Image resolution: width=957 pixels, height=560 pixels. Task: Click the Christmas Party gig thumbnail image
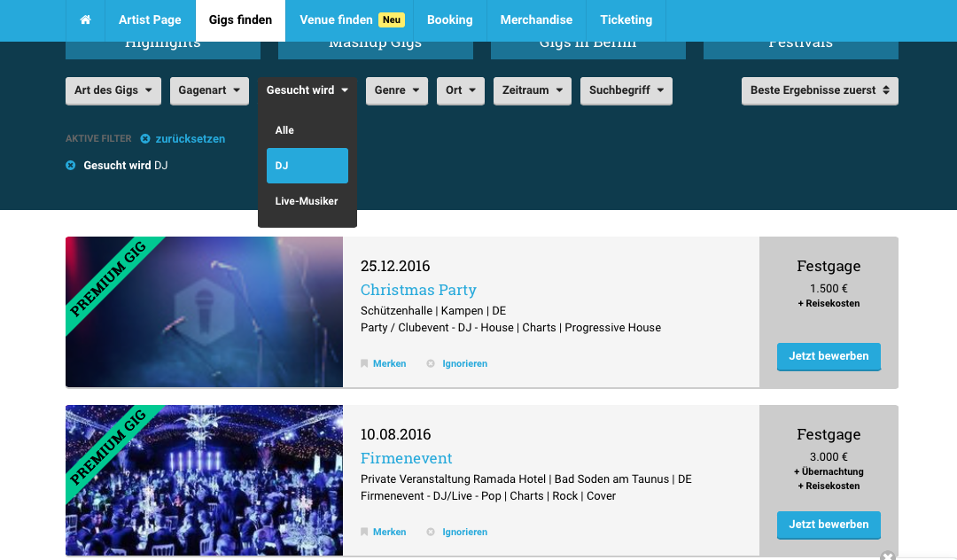pos(204,312)
